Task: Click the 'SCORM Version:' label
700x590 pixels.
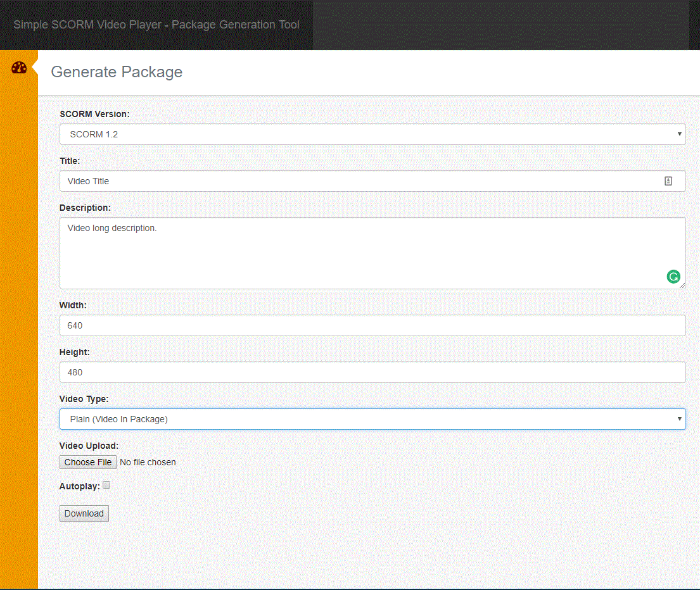Action: pos(94,114)
